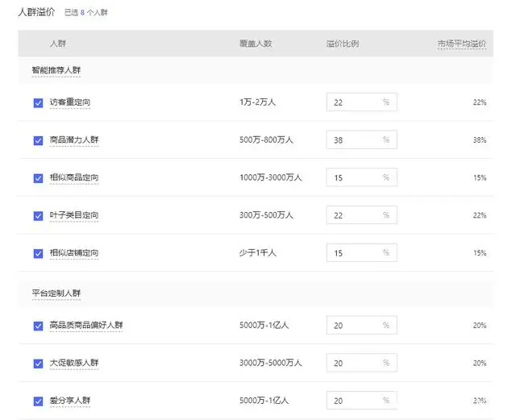This screenshot has width=516, height=420.
Task: Click the 300万-500万人 coverage value
Action: click(x=266, y=215)
